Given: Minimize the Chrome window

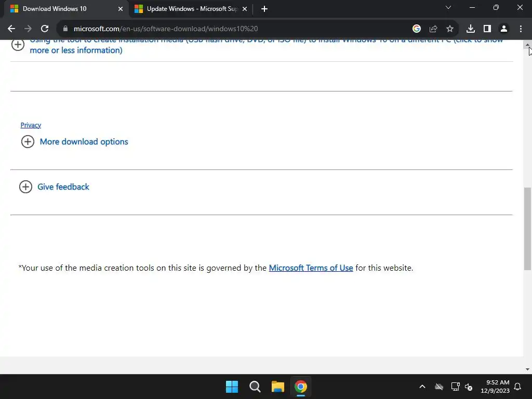Looking at the screenshot, I should 472,7.
